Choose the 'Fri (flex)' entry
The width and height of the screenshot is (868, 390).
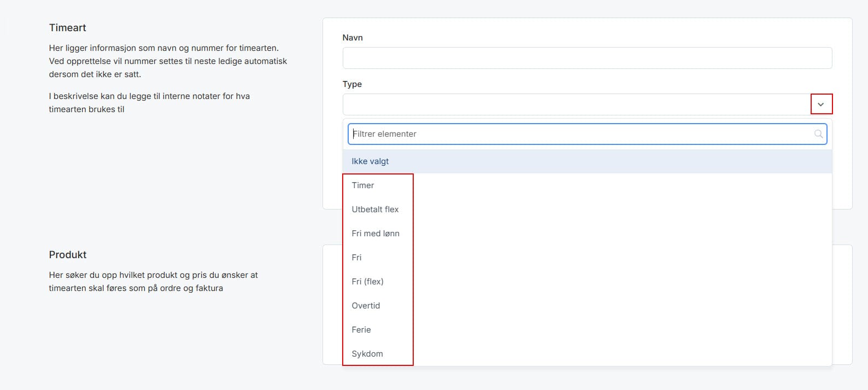(x=367, y=282)
